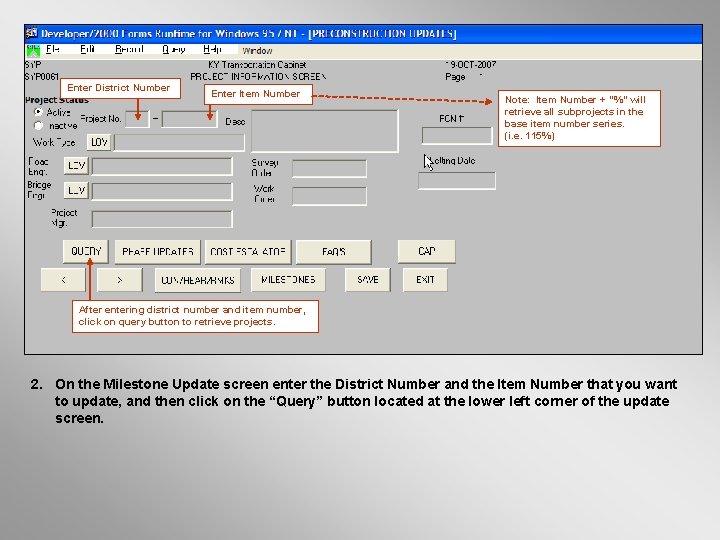Click the 19-OCT-2007 date text
The image size is (720, 540).
[471, 64]
